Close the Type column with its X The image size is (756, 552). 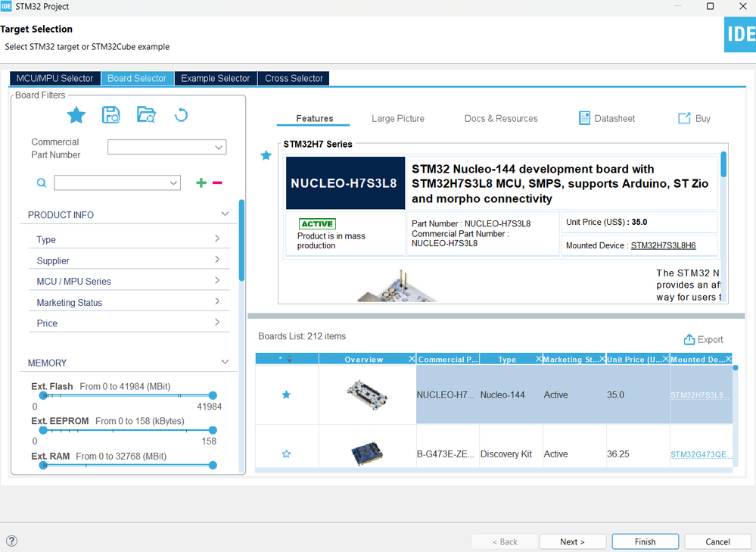click(x=539, y=359)
